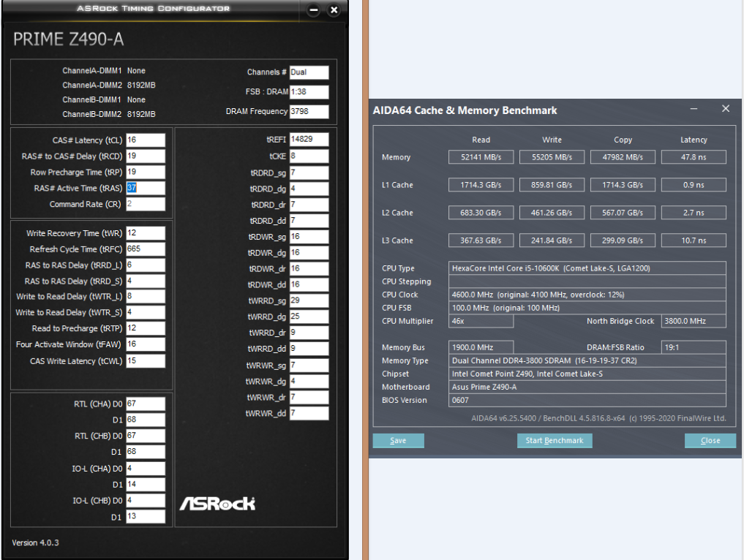Click the Close button in AIDA64
Screen dimensions: 744x560
click(x=710, y=441)
